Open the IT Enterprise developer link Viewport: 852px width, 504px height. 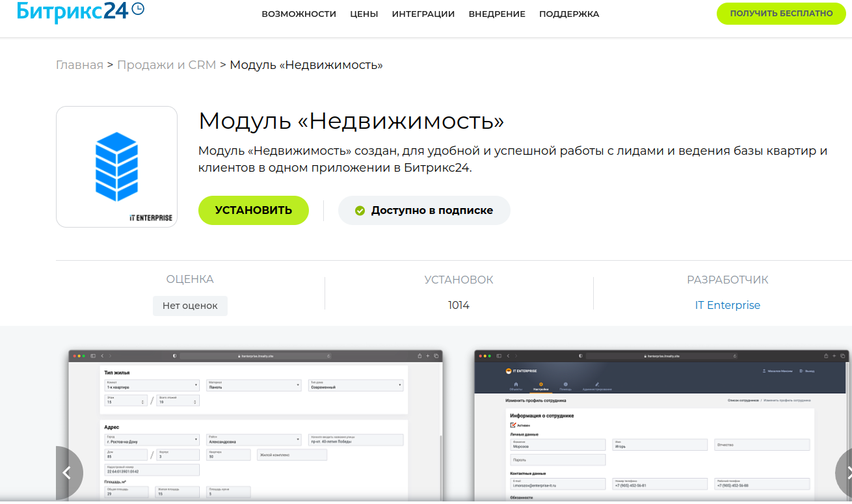[727, 305]
